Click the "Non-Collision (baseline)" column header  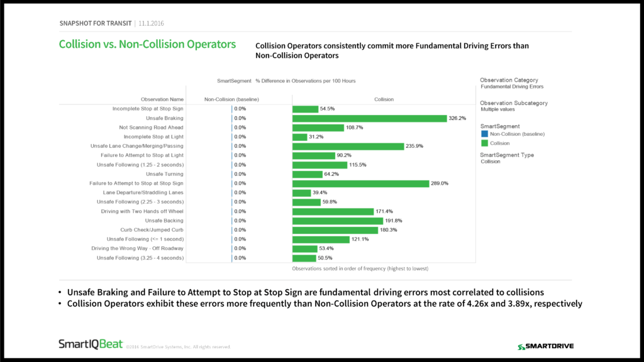tap(231, 99)
